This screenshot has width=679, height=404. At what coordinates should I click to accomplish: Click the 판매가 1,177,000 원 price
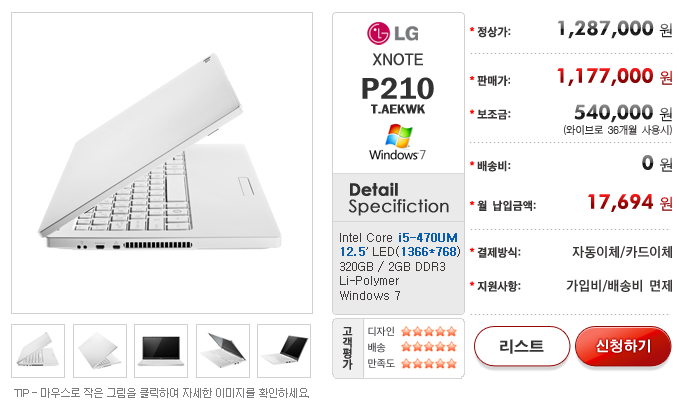pyautogui.click(x=614, y=76)
